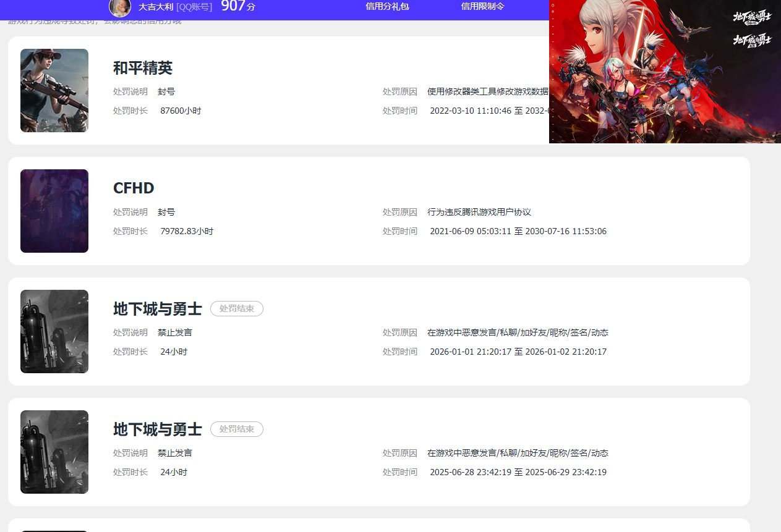The width and height of the screenshot is (781, 532).
Task: Click 地下城与勇士 title of the 2026-01-01 record
Action: (158, 308)
